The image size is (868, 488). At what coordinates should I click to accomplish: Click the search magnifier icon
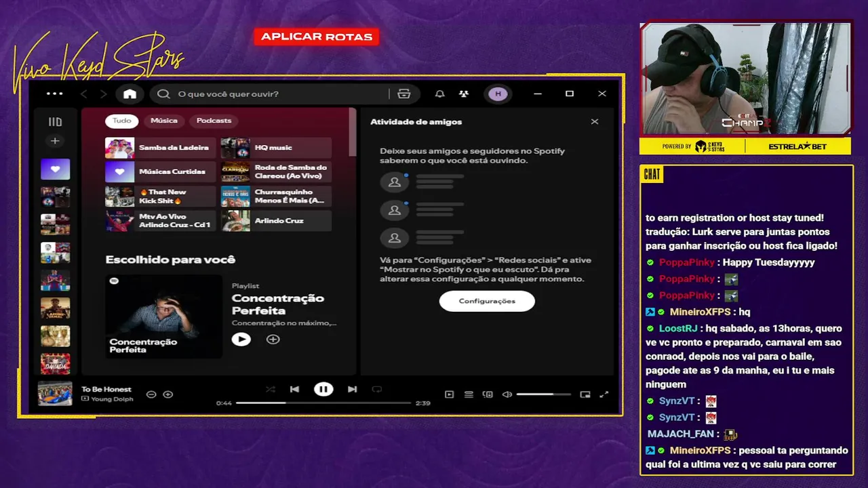[163, 94]
